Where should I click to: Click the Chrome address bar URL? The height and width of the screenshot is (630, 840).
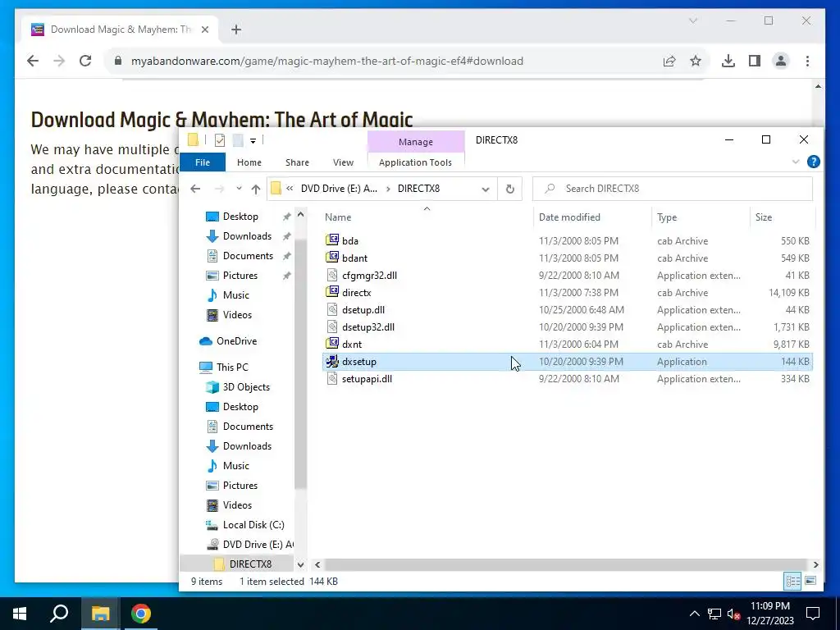(x=326, y=61)
